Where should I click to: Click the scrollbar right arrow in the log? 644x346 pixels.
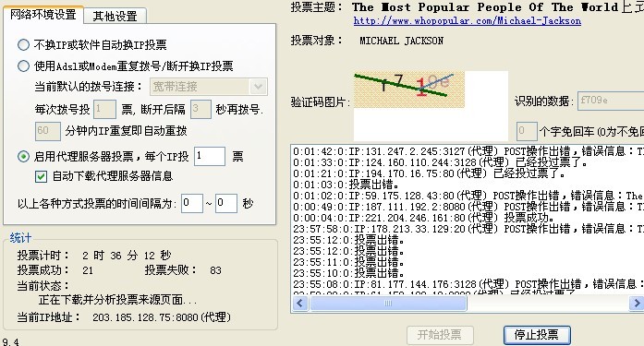tap(637, 304)
